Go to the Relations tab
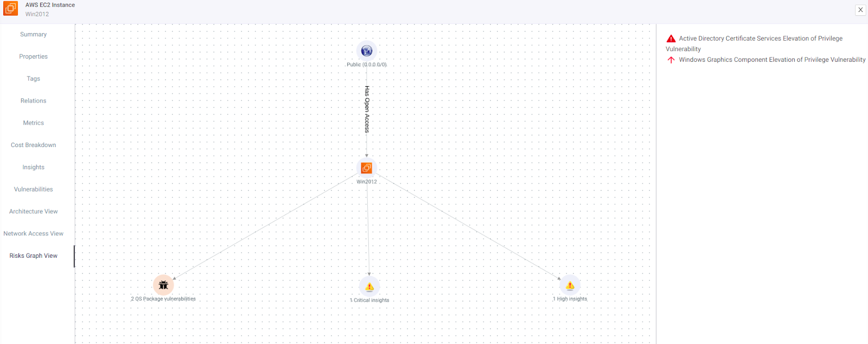This screenshot has height=344, width=868. click(x=34, y=101)
